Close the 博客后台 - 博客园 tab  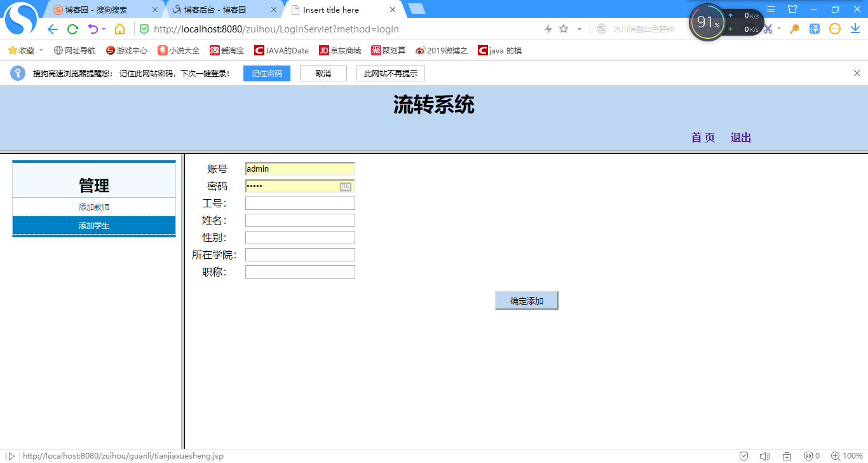click(x=274, y=10)
